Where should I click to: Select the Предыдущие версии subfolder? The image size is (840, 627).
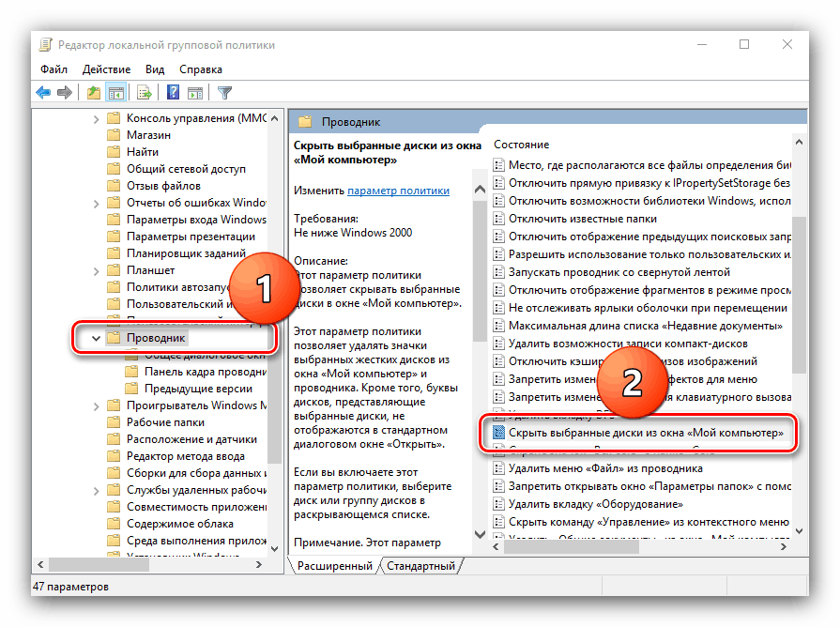(x=198, y=388)
